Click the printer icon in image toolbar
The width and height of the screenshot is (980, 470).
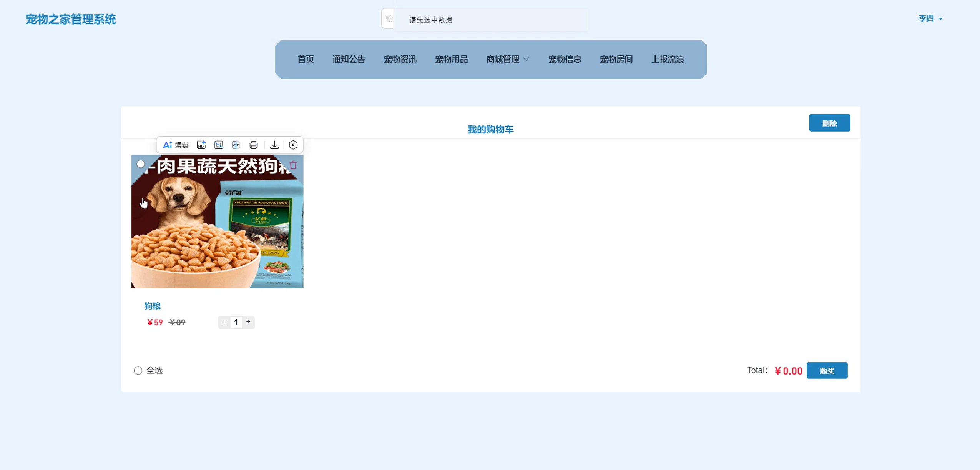[x=254, y=145]
